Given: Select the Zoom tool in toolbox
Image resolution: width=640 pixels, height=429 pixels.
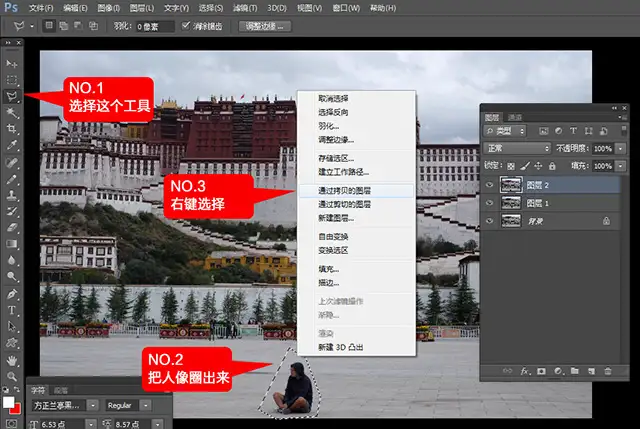Looking at the screenshot, I should [x=11, y=376].
